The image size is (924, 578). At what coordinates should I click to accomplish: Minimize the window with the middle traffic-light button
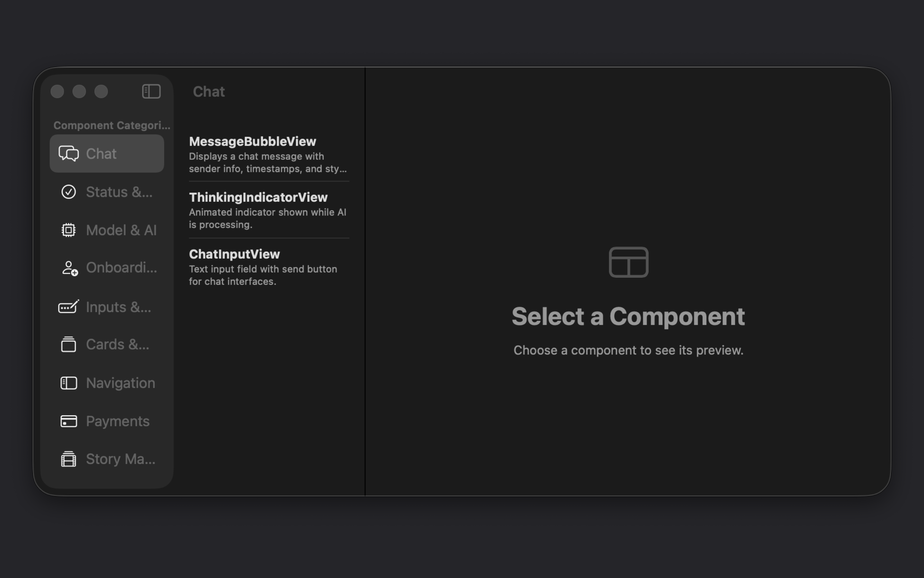click(x=79, y=92)
